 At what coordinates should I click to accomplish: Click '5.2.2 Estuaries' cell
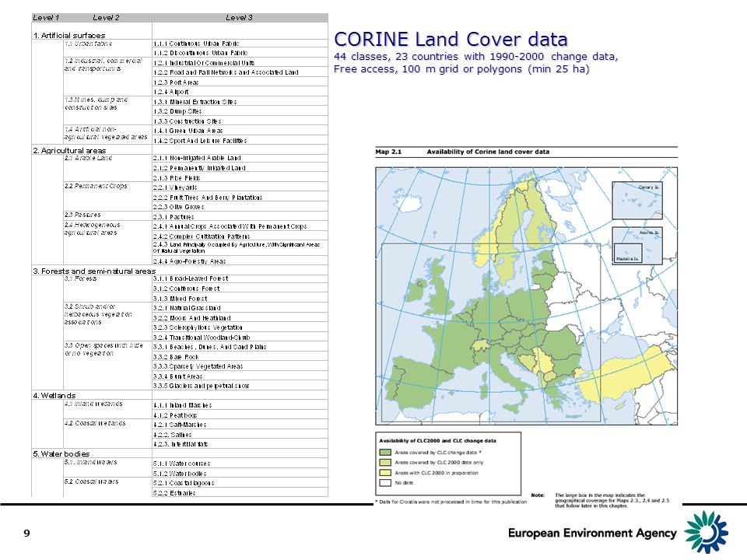pos(240,493)
